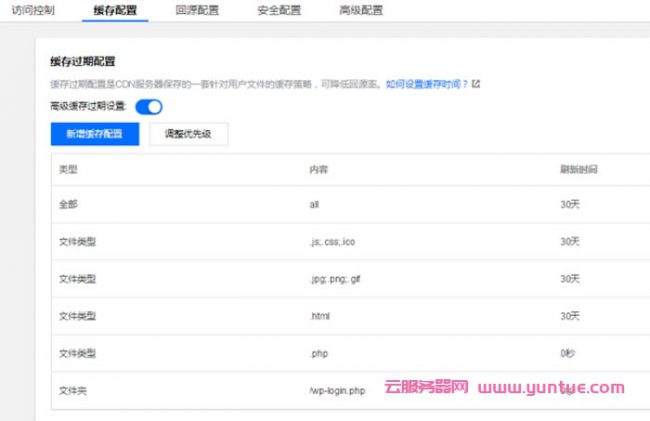Screen dimensions: 650x421
Task: Click the 新增缓存配置 button
Action: point(95,135)
